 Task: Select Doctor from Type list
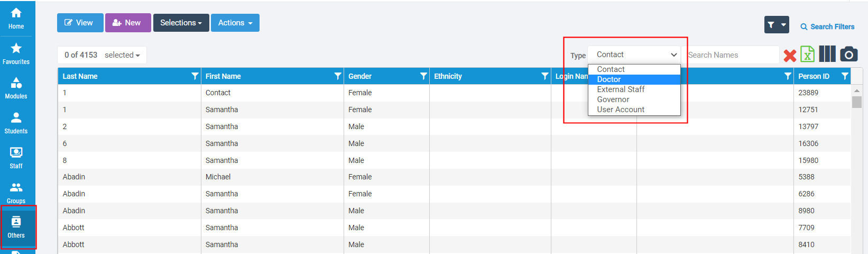(609, 79)
